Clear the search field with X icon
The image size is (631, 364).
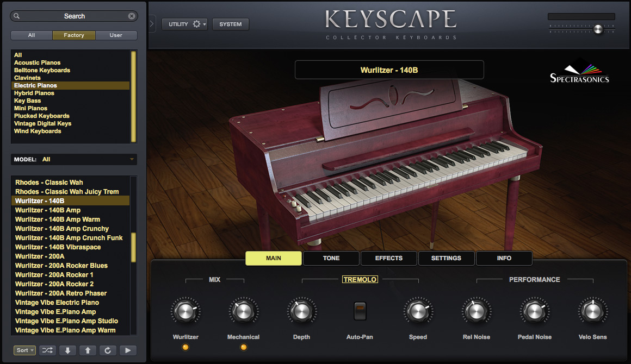[132, 16]
